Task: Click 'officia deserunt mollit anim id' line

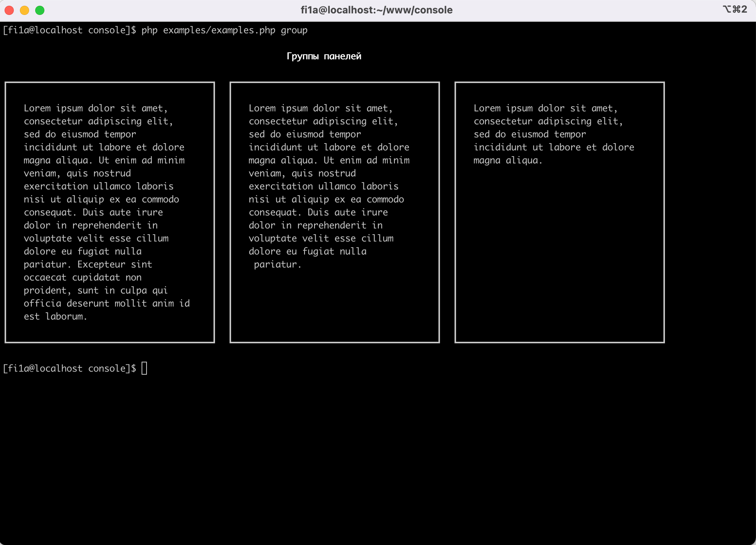Action: pyautogui.click(x=107, y=304)
